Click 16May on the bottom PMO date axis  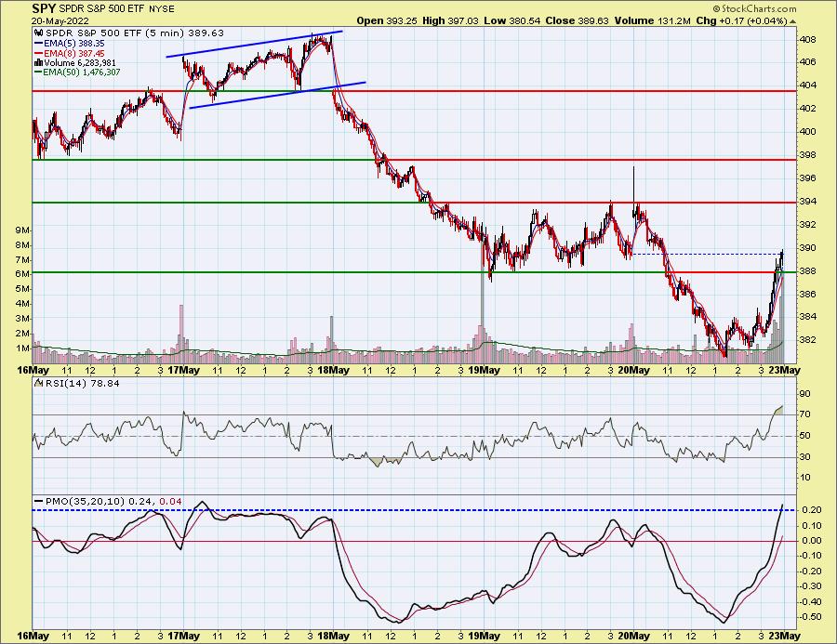coord(33,636)
